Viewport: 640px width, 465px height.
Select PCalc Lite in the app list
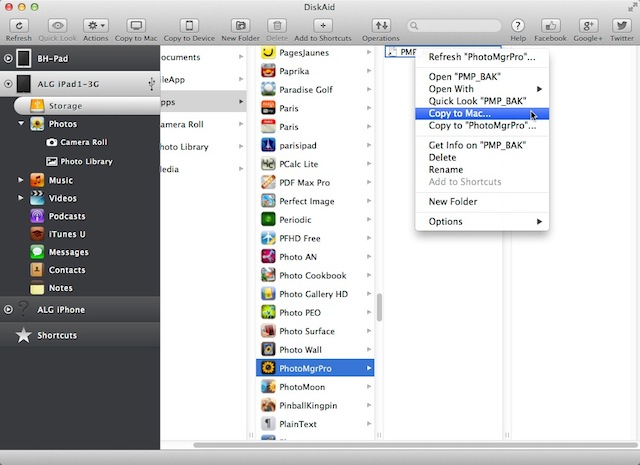point(315,164)
